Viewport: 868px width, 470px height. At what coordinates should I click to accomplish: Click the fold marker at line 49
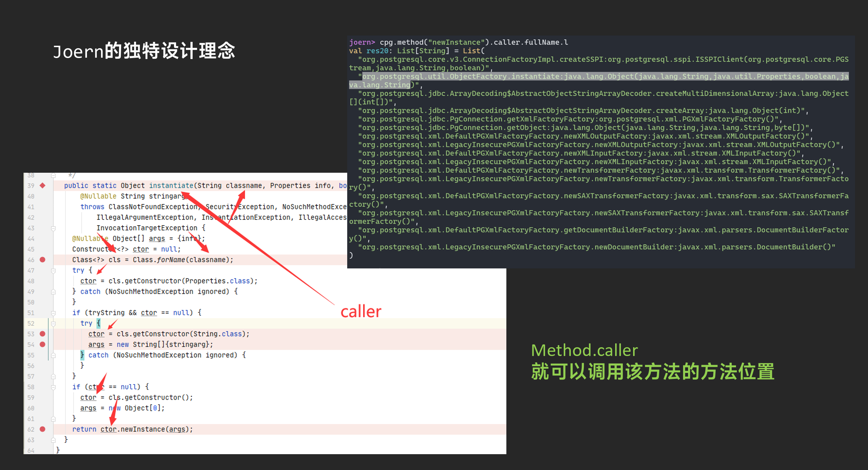pyautogui.click(x=54, y=292)
